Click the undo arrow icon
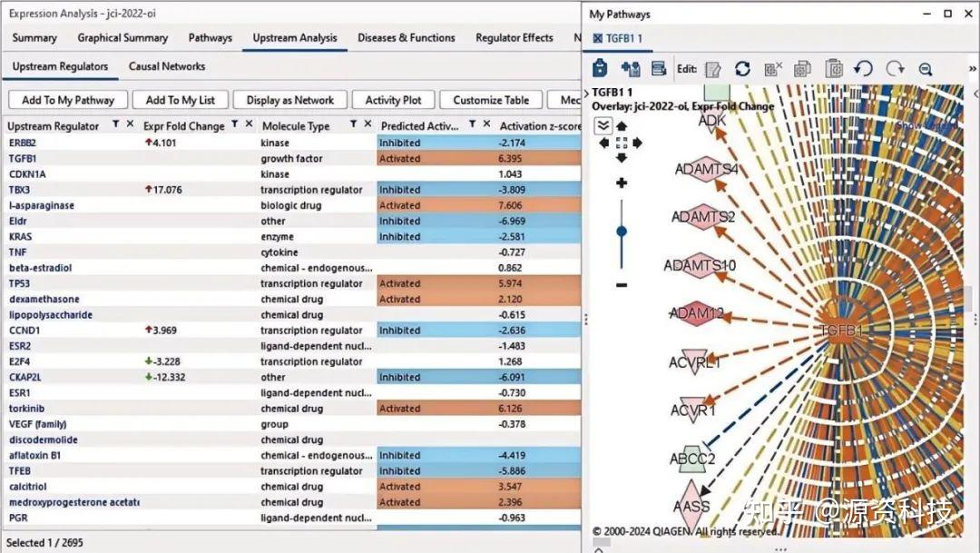This screenshot has height=553, width=980. point(863,68)
